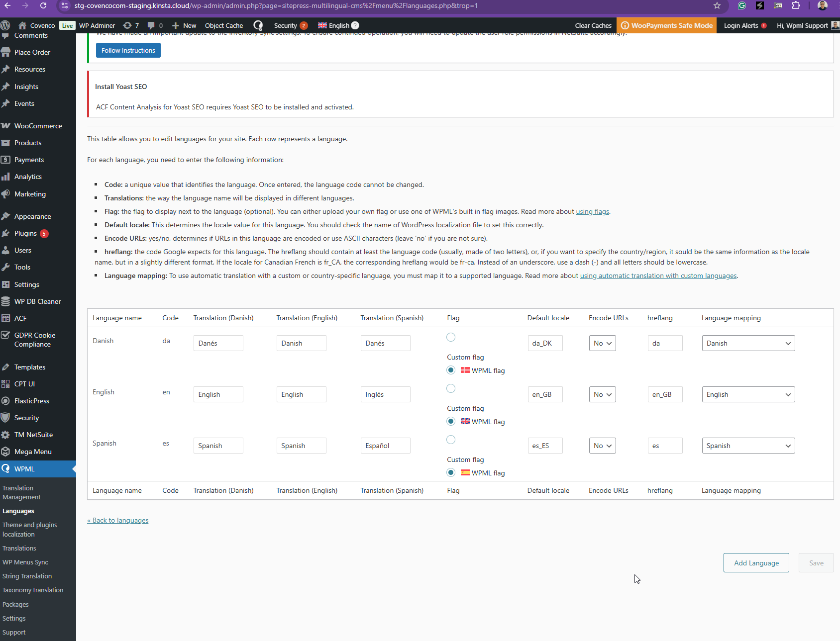Click the Follow Instructions button
This screenshot has width=840, height=641.
tap(128, 50)
